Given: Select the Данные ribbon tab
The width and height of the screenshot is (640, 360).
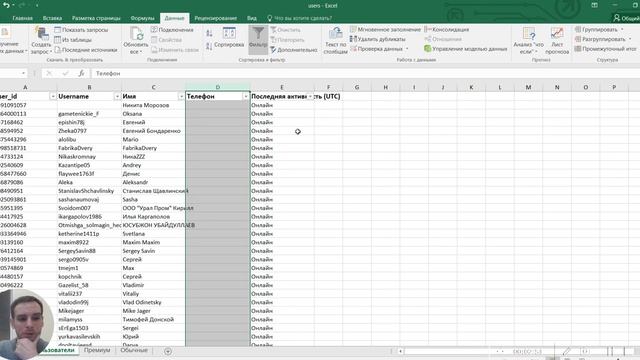Looking at the screenshot, I should point(174,18).
